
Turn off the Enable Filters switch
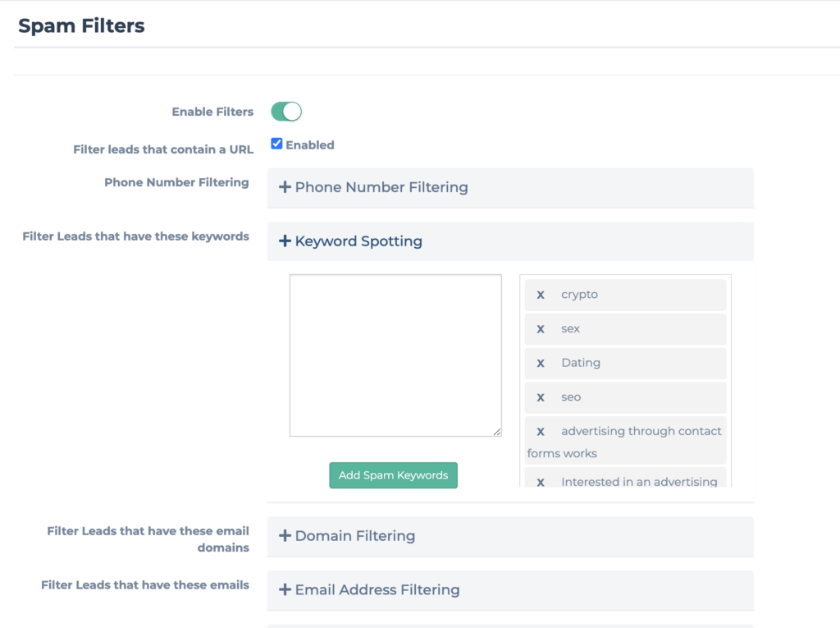click(286, 112)
